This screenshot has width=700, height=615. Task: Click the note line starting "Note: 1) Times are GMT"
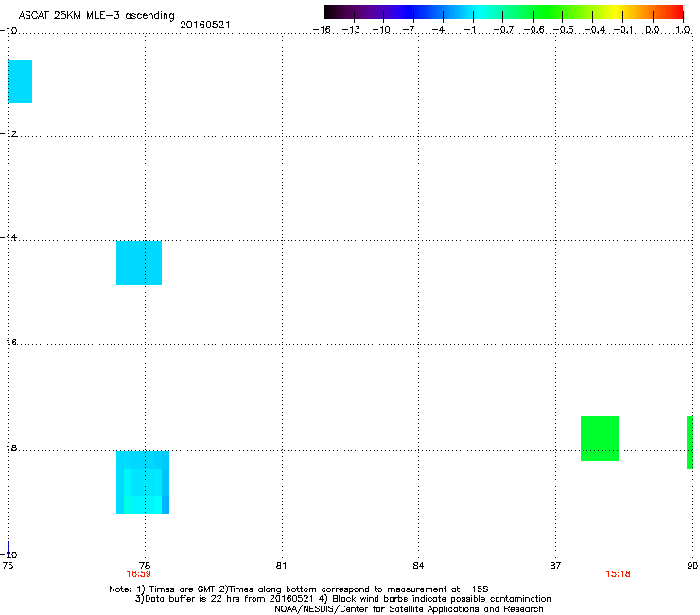click(299, 589)
